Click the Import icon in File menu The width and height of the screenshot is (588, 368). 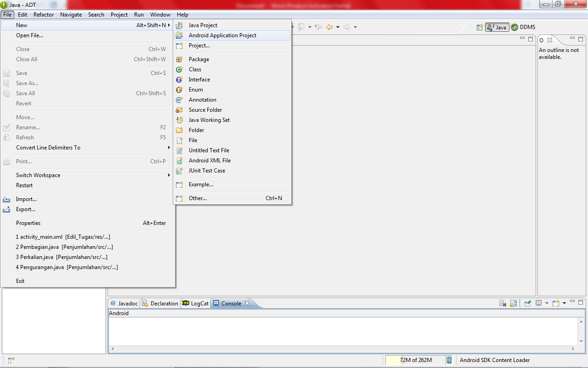(6, 199)
